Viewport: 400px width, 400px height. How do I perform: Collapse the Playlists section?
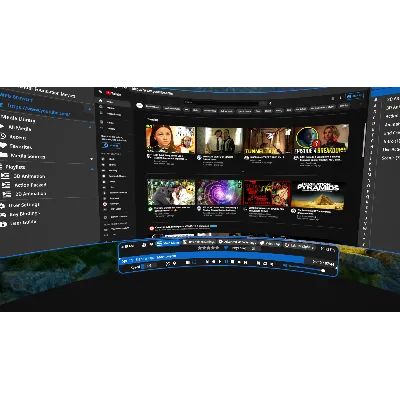[92, 170]
